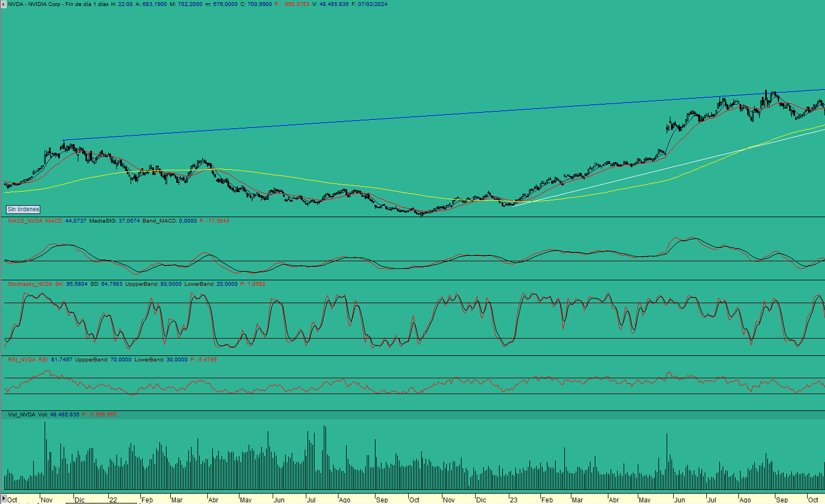Click the 'Fin de día 1 días' label

coord(87,4)
